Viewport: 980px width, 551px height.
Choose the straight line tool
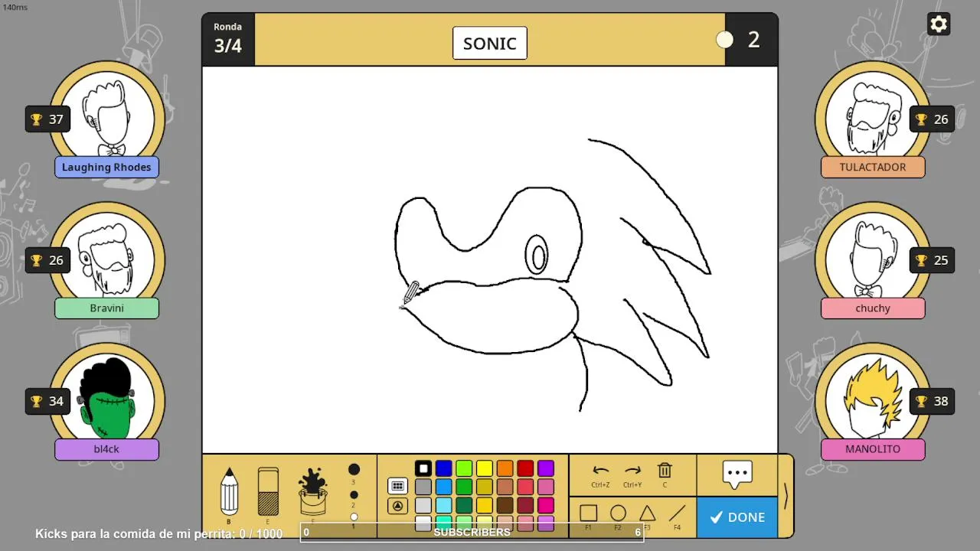677,513
